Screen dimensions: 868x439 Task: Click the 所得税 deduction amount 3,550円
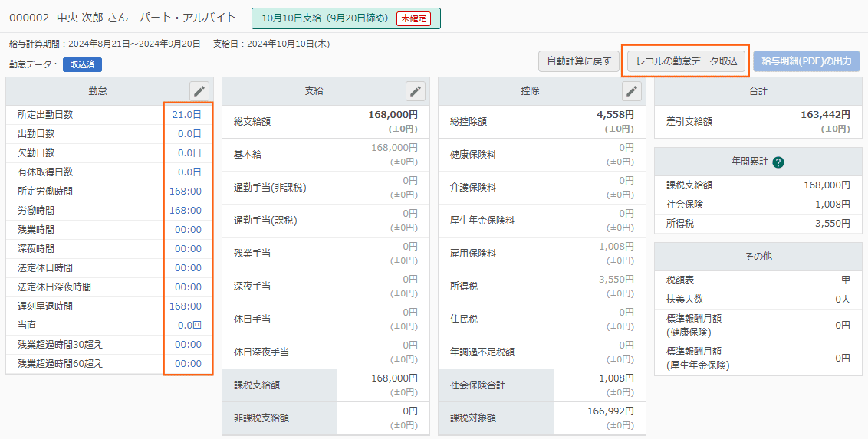click(616, 279)
